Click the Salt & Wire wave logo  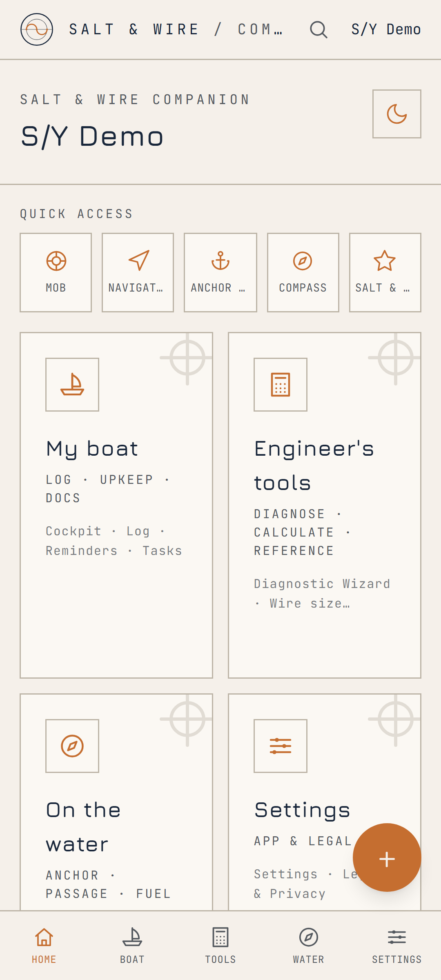coord(37,29)
